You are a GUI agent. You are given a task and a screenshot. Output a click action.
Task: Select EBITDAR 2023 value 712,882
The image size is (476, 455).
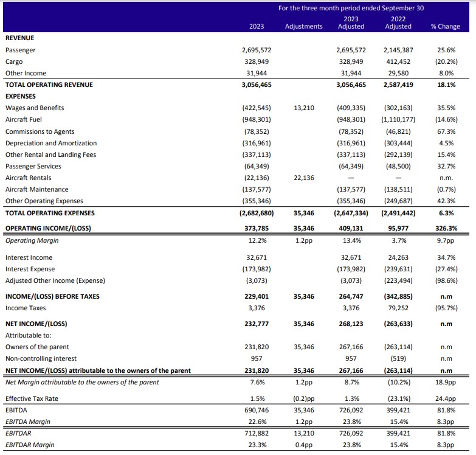tap(257, 433)
